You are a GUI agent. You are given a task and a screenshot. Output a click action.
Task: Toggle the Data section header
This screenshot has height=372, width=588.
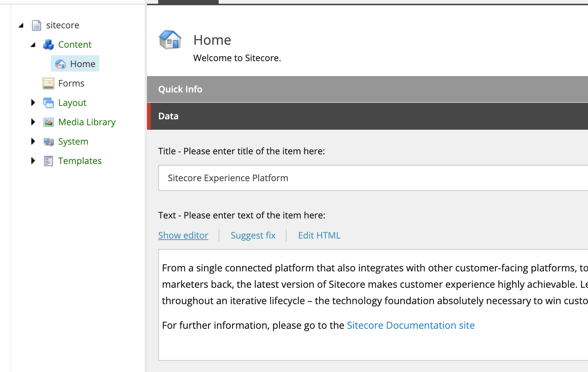pos(367,116)
